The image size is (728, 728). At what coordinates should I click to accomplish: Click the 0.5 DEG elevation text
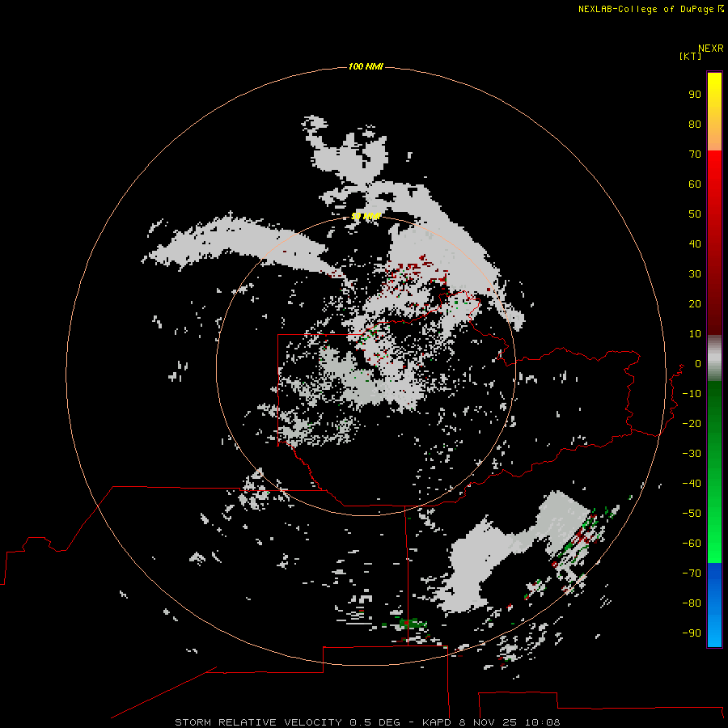pos(375,722)
